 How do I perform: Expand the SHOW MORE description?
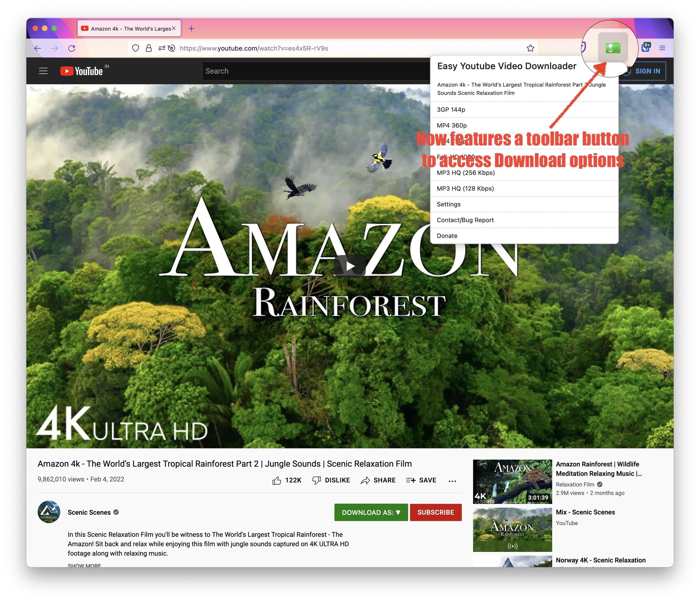click(x=85, y=566)
